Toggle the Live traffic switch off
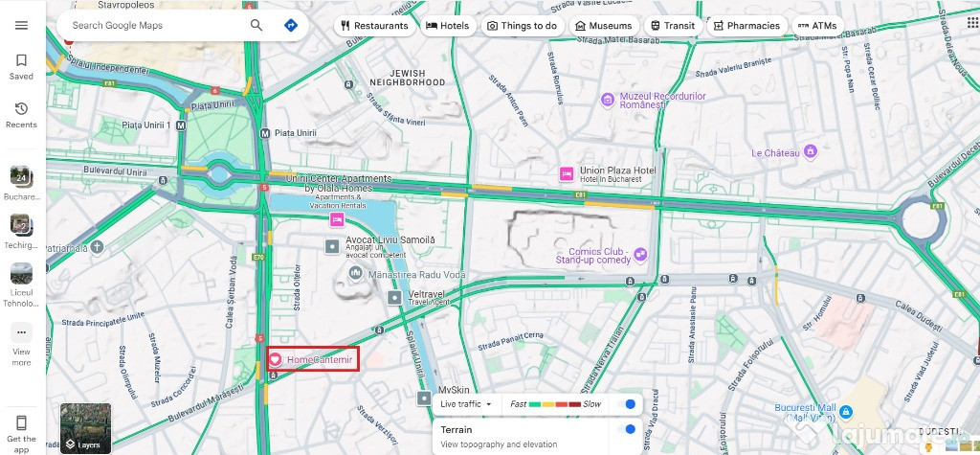The width and height of the screenshot is (980, 455). click(626, 404)
